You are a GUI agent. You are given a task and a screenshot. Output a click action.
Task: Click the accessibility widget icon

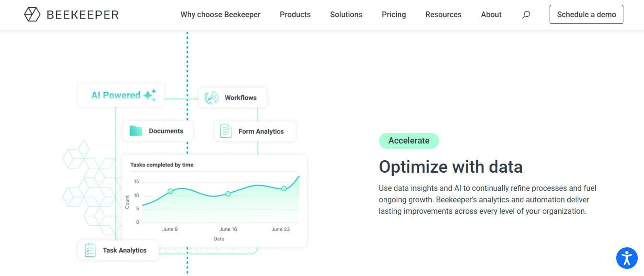click(x=627, y=258)
